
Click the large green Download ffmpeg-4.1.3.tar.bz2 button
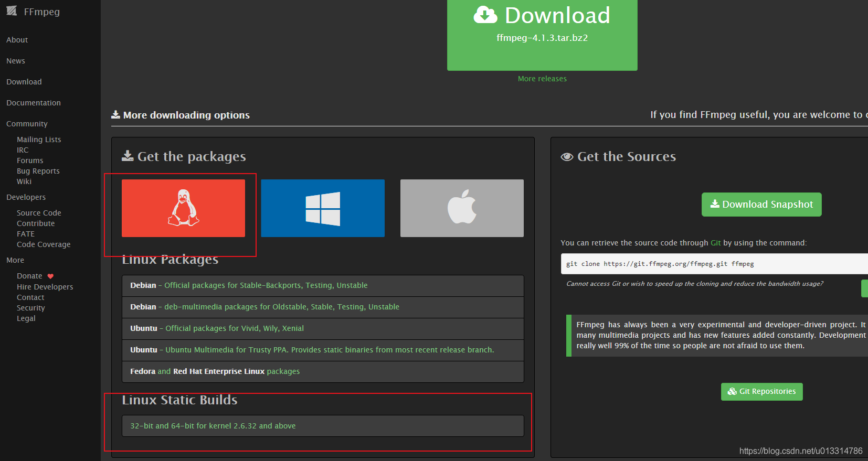click(542, 34)
